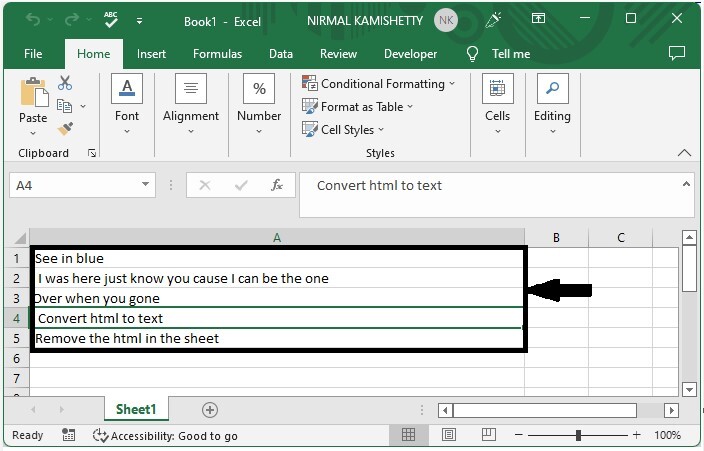Viewport: 704px width, 451px height.
Task: Click the Format Painter brush icon
Action: tap(65, 129)
